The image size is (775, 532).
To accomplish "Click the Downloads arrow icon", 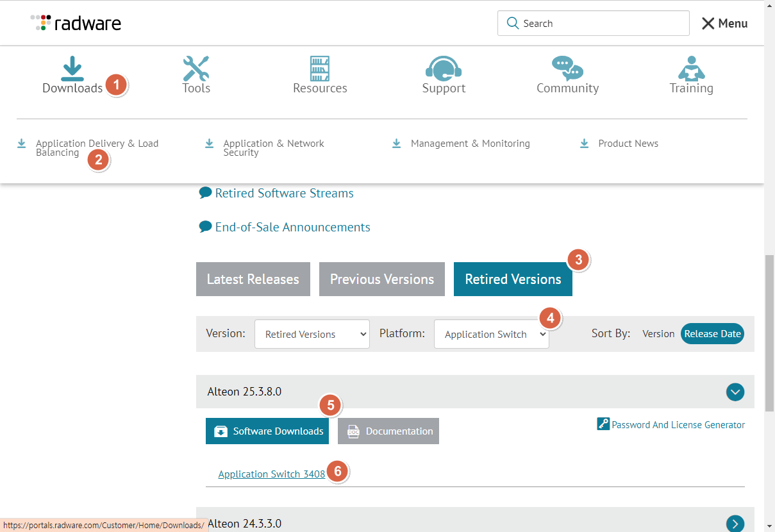I will point(72,67).
